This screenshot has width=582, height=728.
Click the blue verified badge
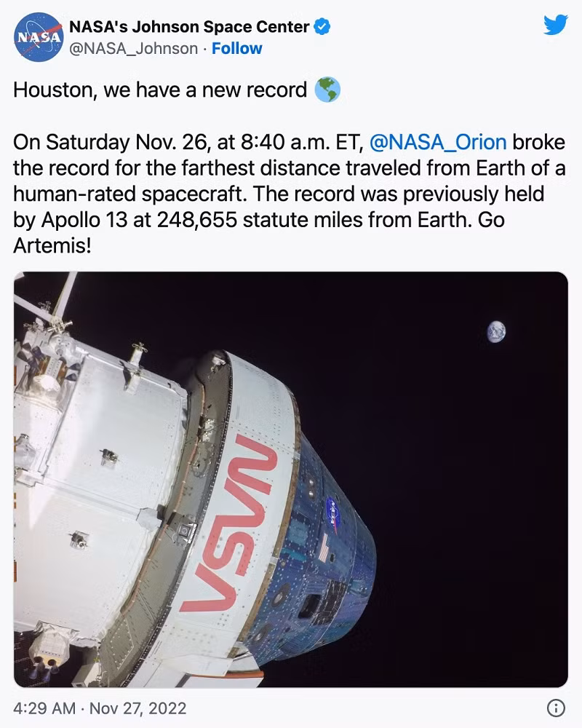[x=323, y=27]
